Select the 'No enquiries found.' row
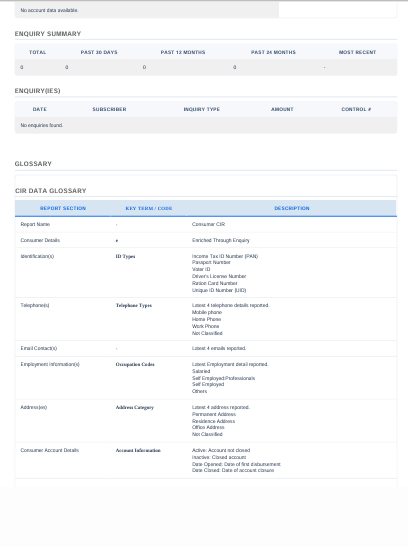This screenshot has height=547, width=408. [206, 125]
